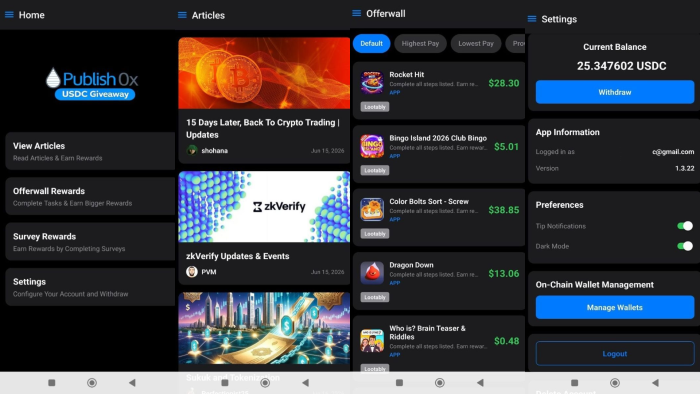The height and width of the screenshot is (394, 700).
Task: Open zkVerify article banner image
Action: click(264, 207)
